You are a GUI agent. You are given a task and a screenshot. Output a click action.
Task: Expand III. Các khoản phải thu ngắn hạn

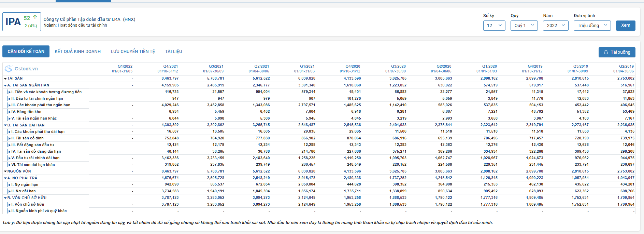point(10,105)
